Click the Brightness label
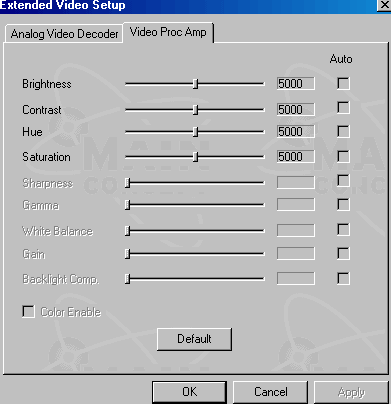 (x=47, y=84)
